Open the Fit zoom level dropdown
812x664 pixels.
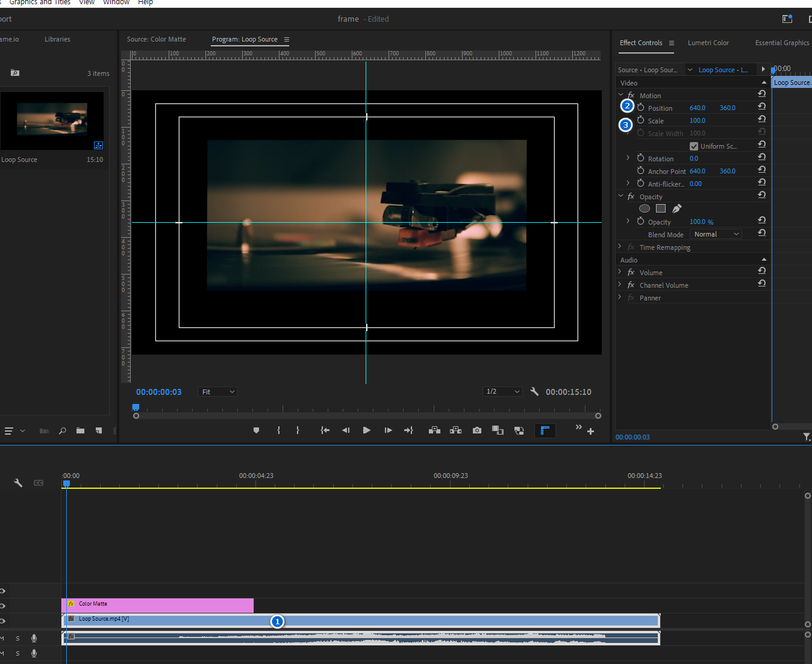pyautogui.click(x=217, y=392)
